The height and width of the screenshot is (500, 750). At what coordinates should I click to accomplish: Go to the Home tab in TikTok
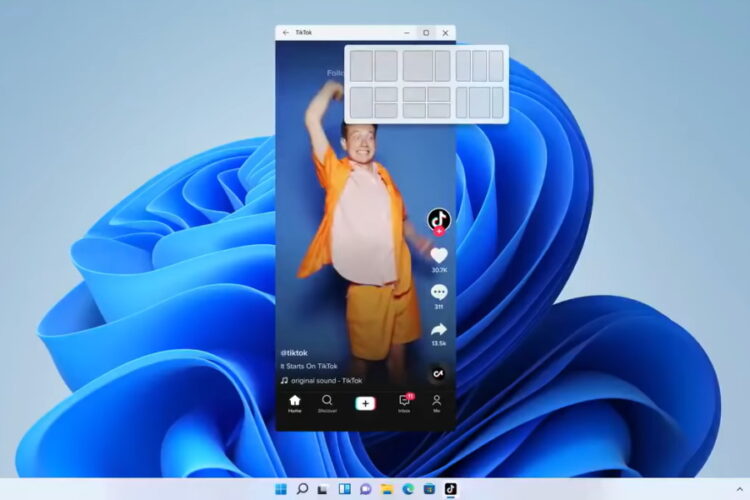(x=295, y=404)
